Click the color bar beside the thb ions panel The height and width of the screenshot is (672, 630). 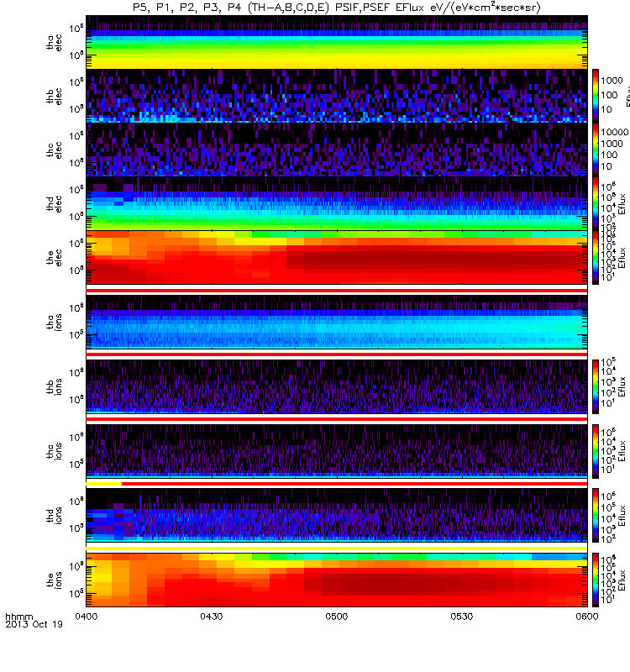(x=596, y=386)
